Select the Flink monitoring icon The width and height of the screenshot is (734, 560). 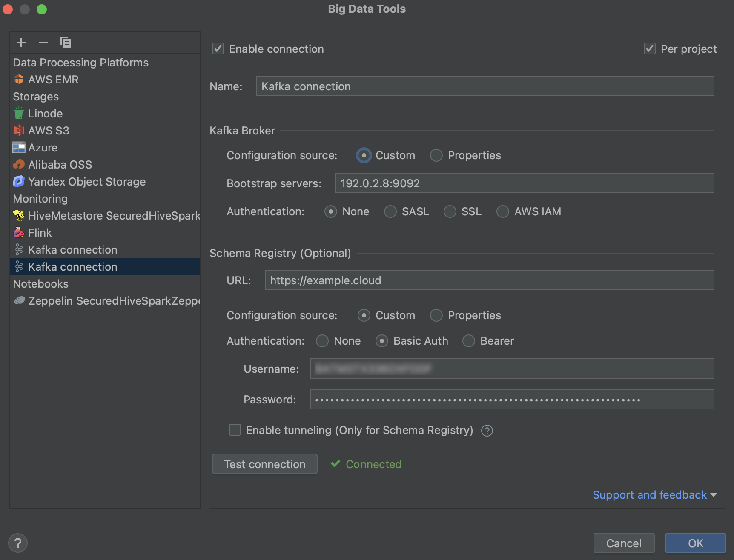[18, 232]
